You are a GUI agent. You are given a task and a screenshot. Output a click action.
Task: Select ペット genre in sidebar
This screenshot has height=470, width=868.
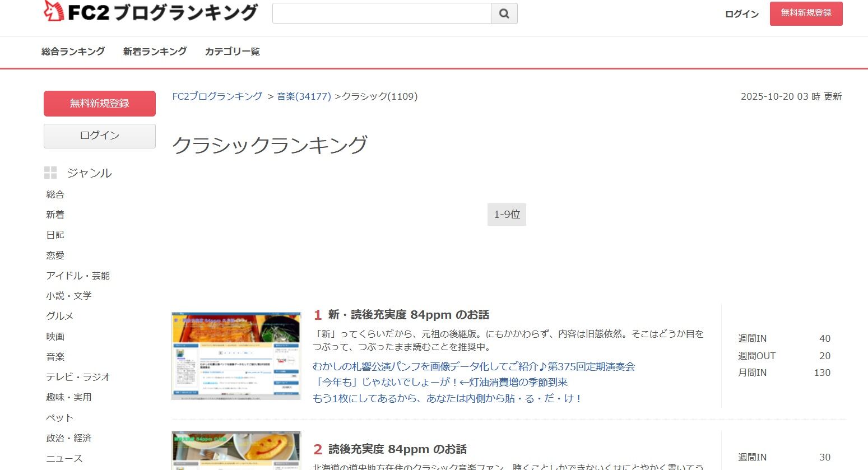click(60, 418)
